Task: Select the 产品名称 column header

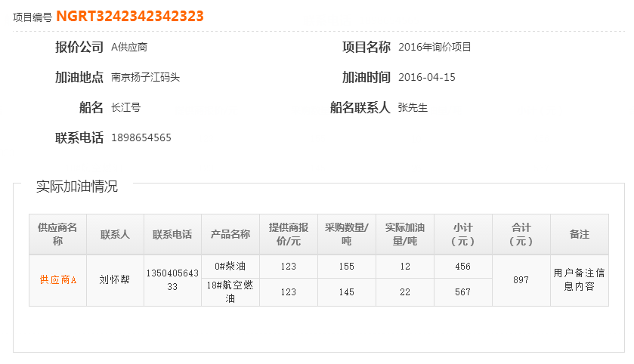Action: tap(230, 234)
